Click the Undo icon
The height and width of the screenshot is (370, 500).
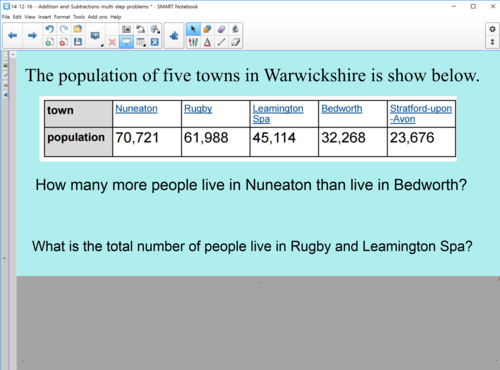(x=50, y=29)
